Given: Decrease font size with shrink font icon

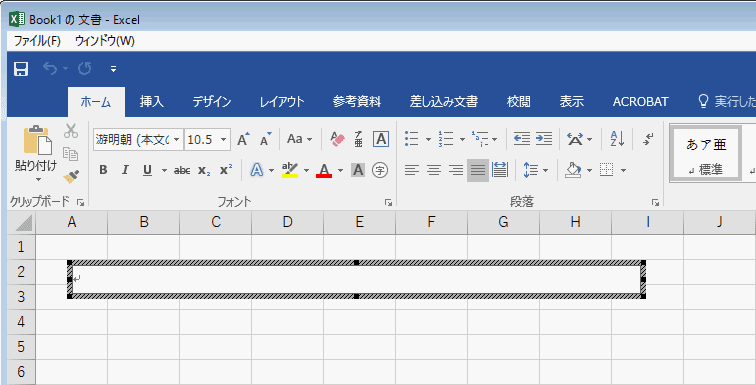Looking at the screenshot, I should coord(266,139).
